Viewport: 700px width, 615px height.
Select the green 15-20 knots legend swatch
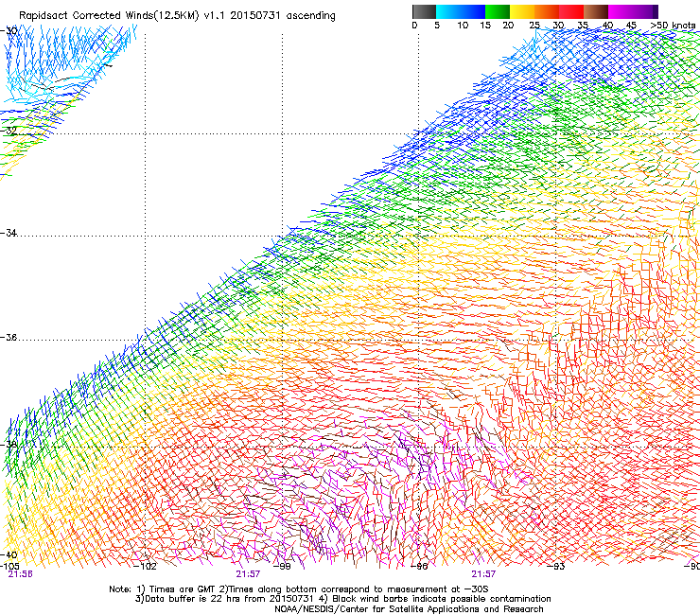498,11
